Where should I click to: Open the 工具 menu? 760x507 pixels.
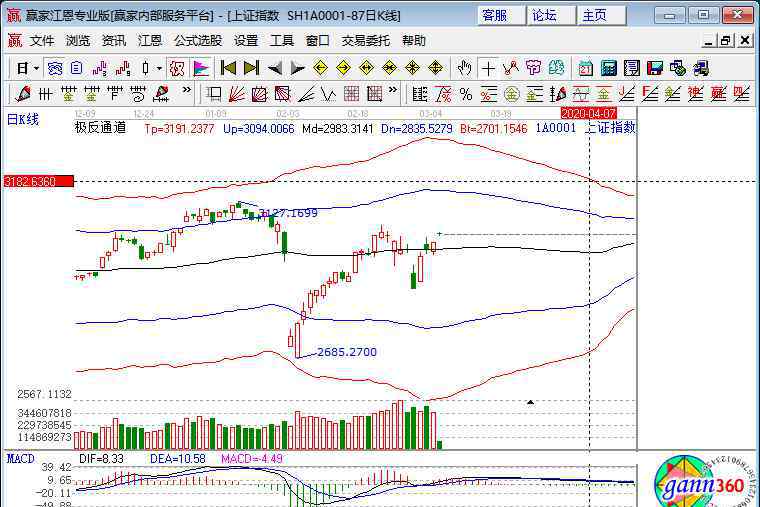282,41
